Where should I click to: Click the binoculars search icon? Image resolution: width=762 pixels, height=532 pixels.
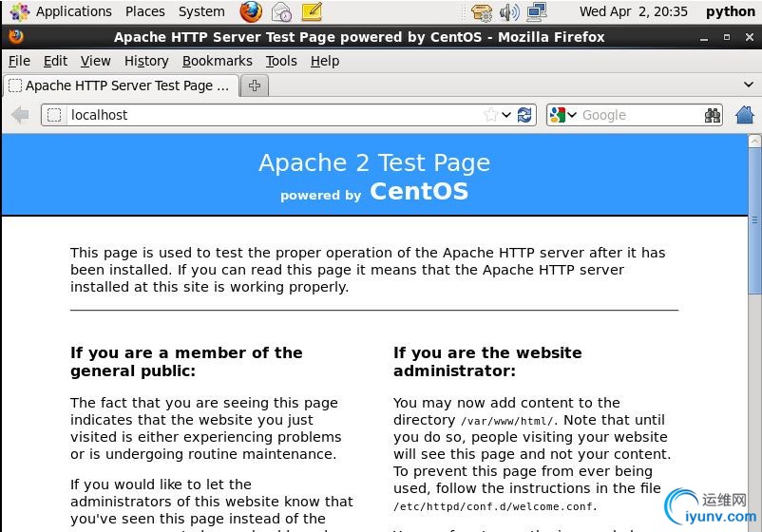[x=713, y=115]
